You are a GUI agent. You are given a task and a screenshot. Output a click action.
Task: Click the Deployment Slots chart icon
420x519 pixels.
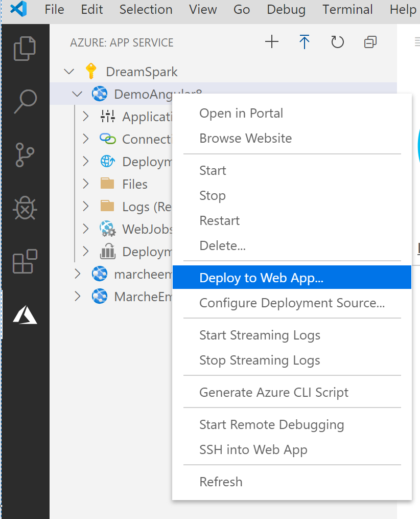(108, 251)
